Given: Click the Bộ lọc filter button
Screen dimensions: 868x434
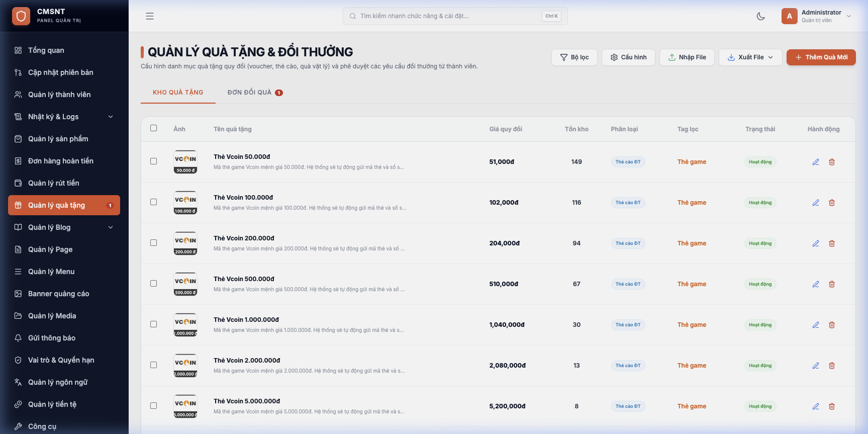Looking at the screenshot, I should [574, 57].
